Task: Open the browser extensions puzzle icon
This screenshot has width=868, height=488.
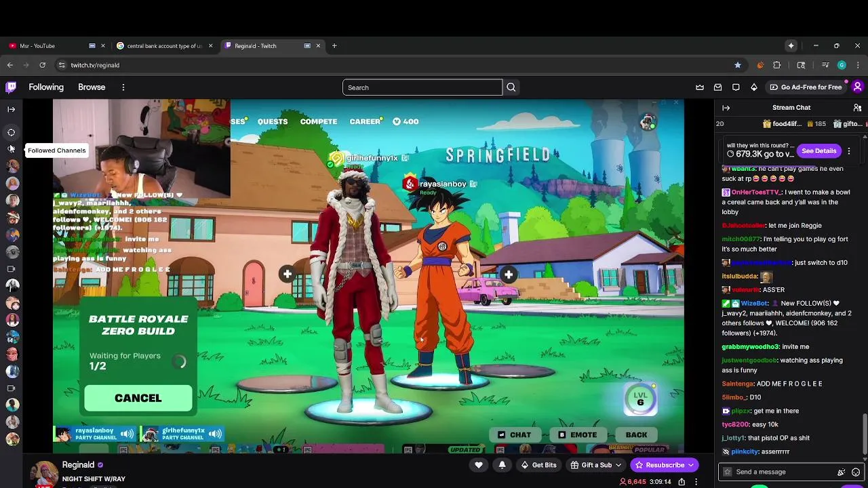Action: pyautogui.click(x=777, y=65)
